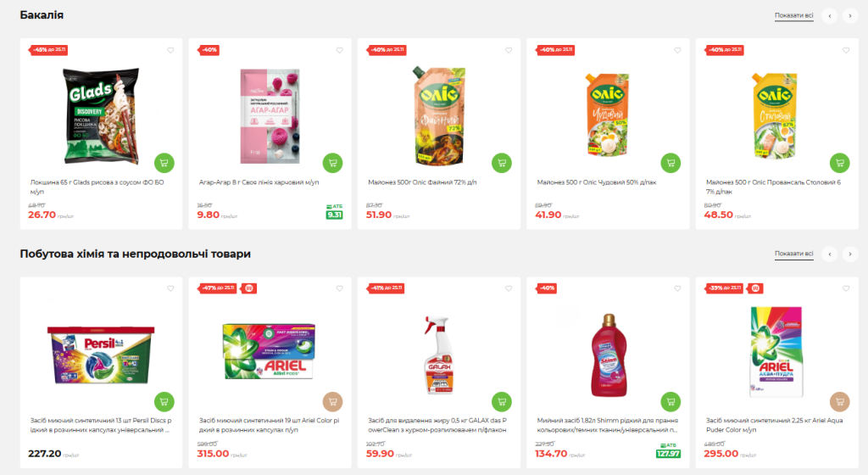
Task: Add Агар-Агар 8 г to cart
Action: 332,163
